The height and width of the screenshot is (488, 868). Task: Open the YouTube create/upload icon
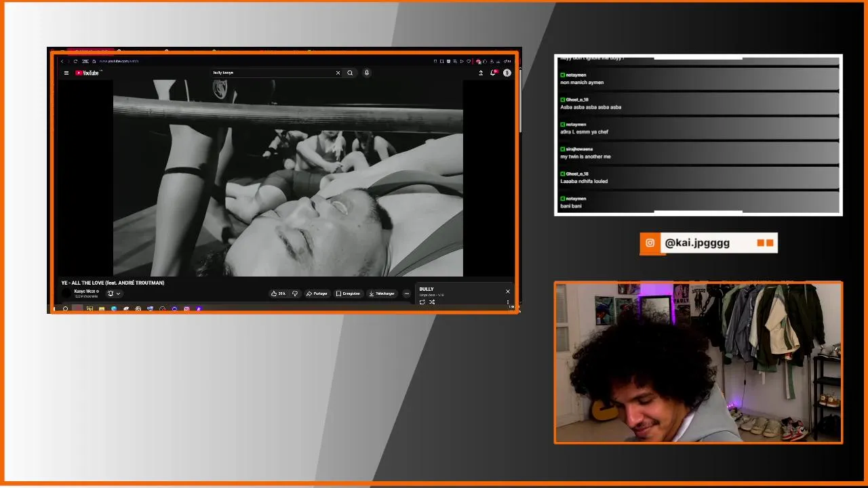pos(481,73)
